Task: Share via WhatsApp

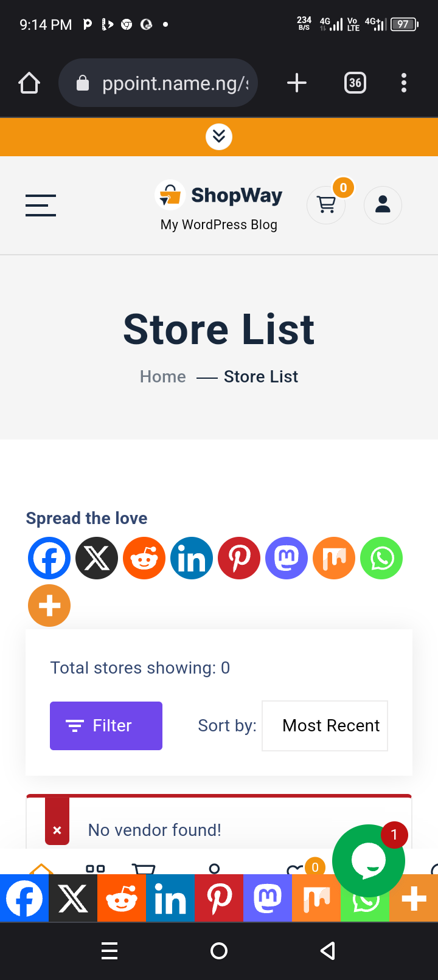Action: click(381, 557)
